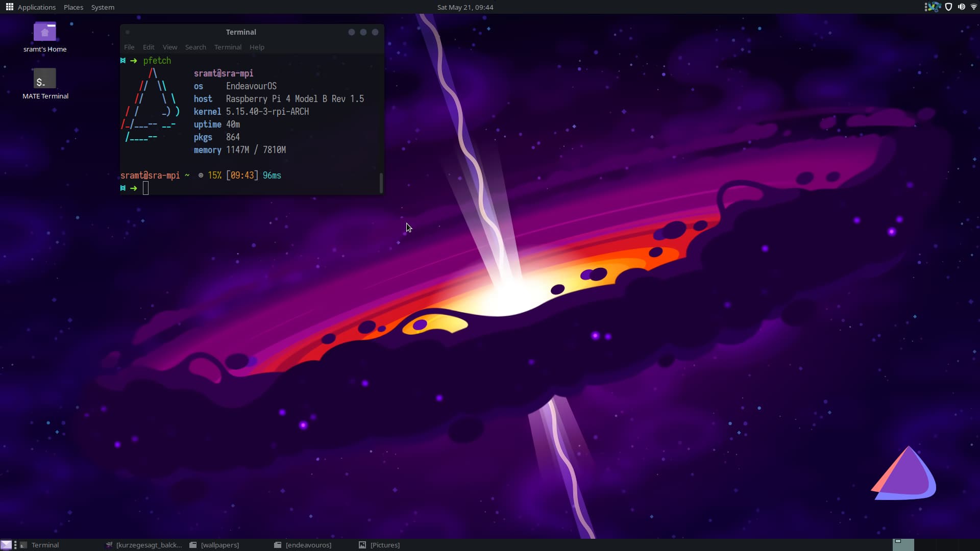Open the Applications menu
The image size is (980, 551).
click(37, 7)
